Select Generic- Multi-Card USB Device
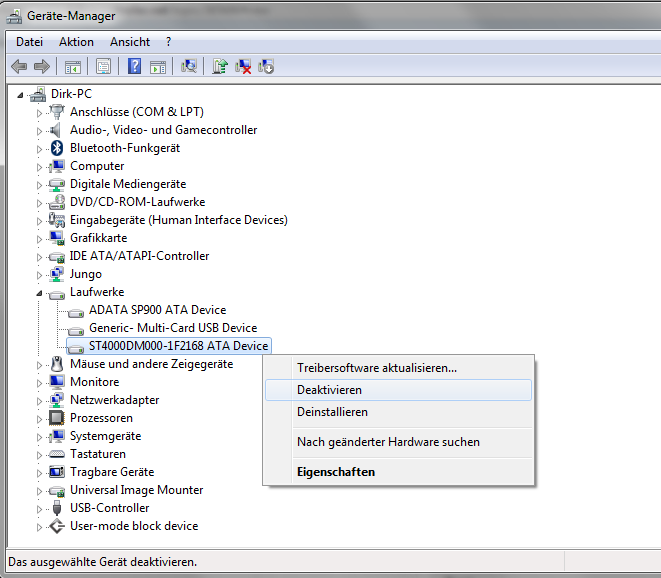This screenshot has height=578, width=661. click(173, 328)
